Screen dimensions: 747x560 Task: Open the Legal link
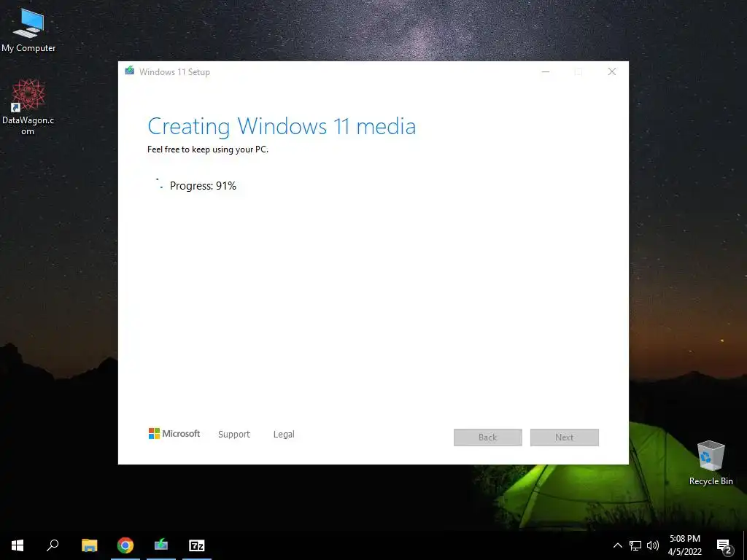click(284, 435)
